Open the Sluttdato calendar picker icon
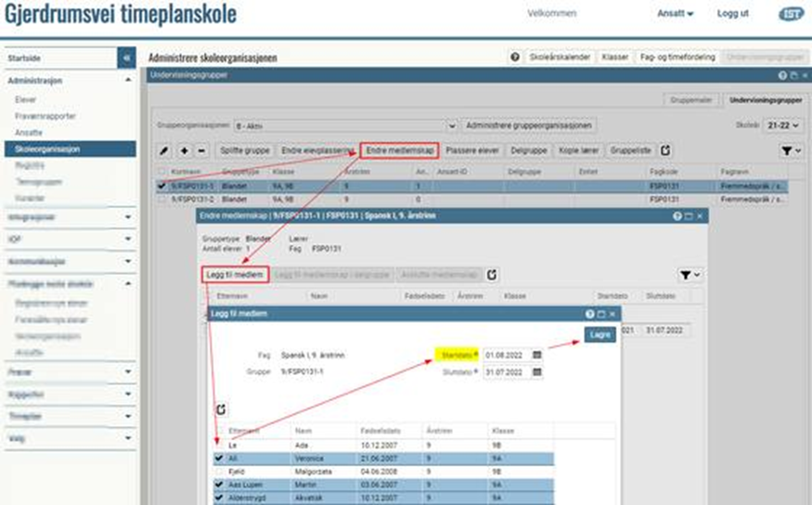The image size is (812, 505). 537,372
